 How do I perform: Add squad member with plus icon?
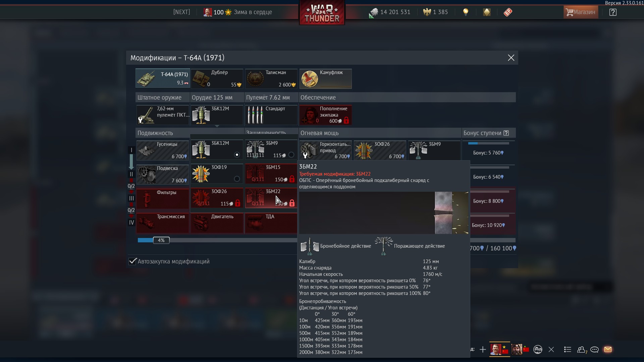(x=483, y=350)
